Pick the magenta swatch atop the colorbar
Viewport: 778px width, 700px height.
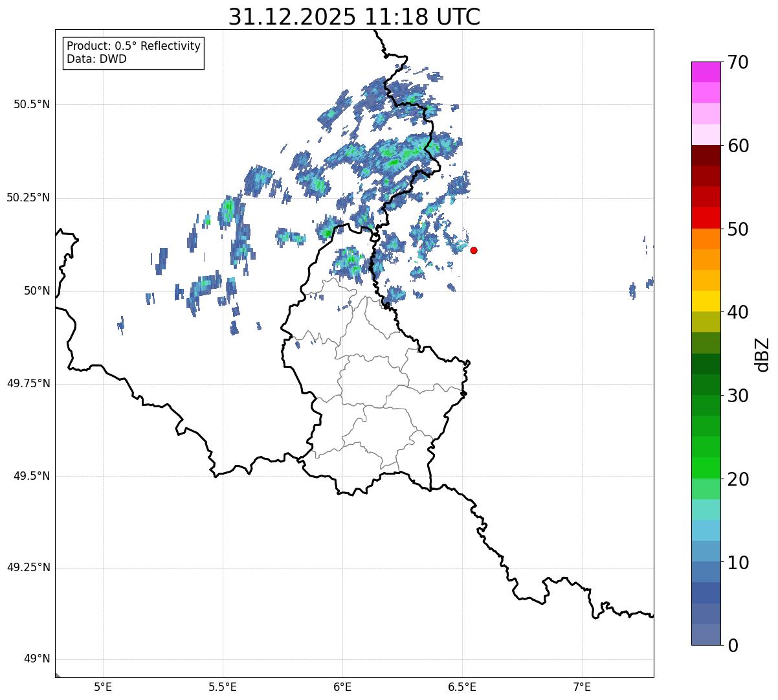(707, 72)
